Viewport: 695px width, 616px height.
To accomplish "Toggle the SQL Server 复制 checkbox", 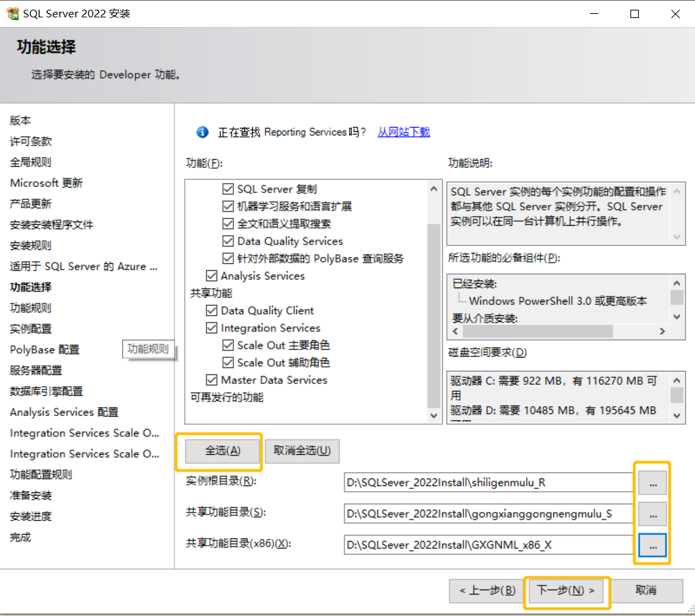I will 228,189.
